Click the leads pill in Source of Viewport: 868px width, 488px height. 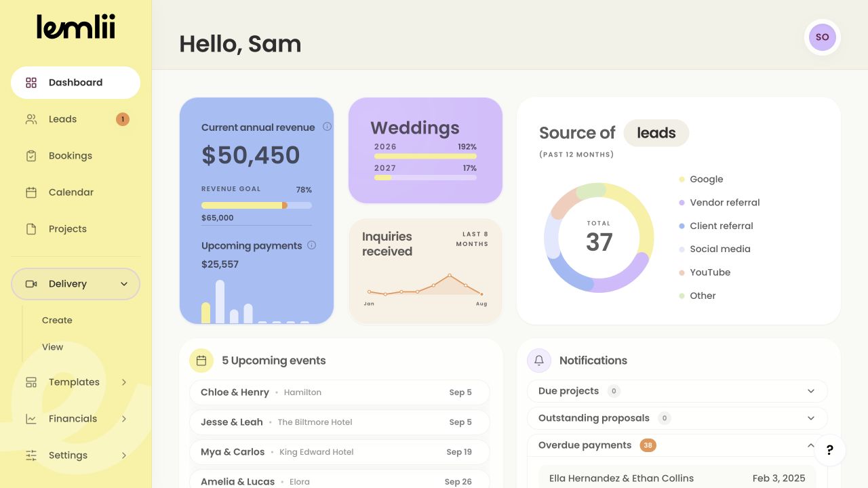[656, 133]
